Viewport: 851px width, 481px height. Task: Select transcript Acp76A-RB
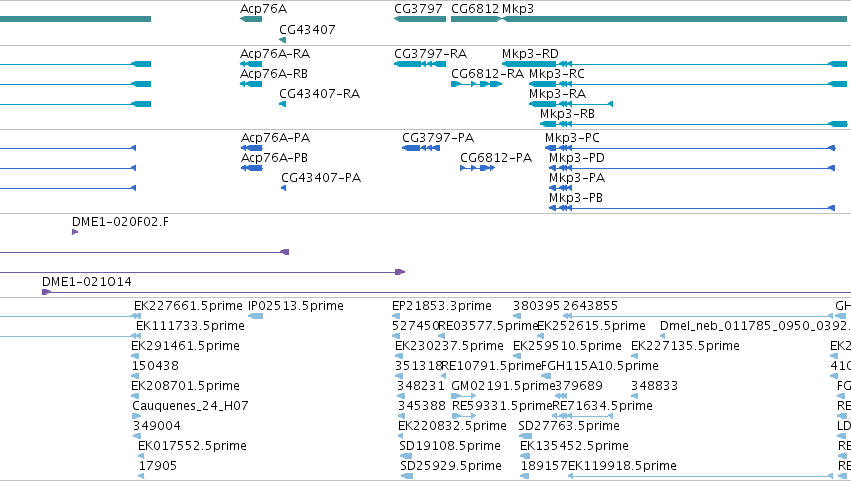[x=251, y=84]
